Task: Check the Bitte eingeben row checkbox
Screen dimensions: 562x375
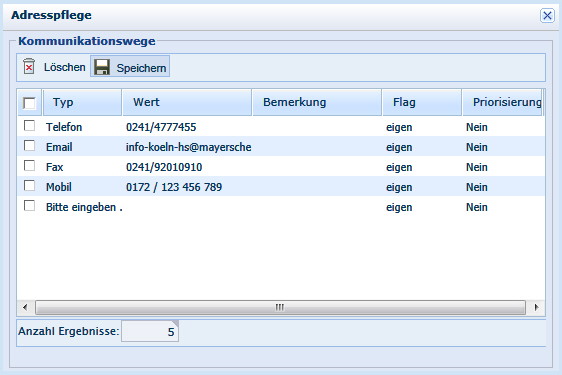Action: (29, 206)
